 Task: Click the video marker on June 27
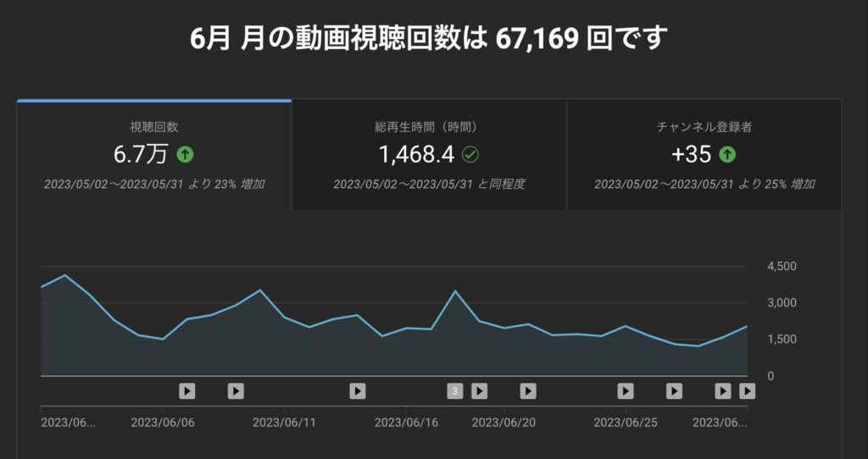pos(674,390)
